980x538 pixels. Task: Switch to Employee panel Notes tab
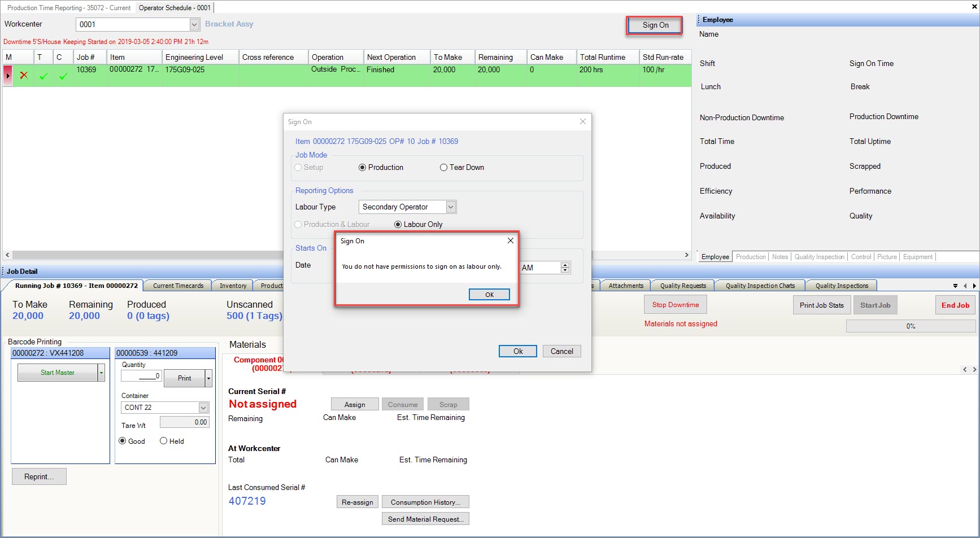780,257
